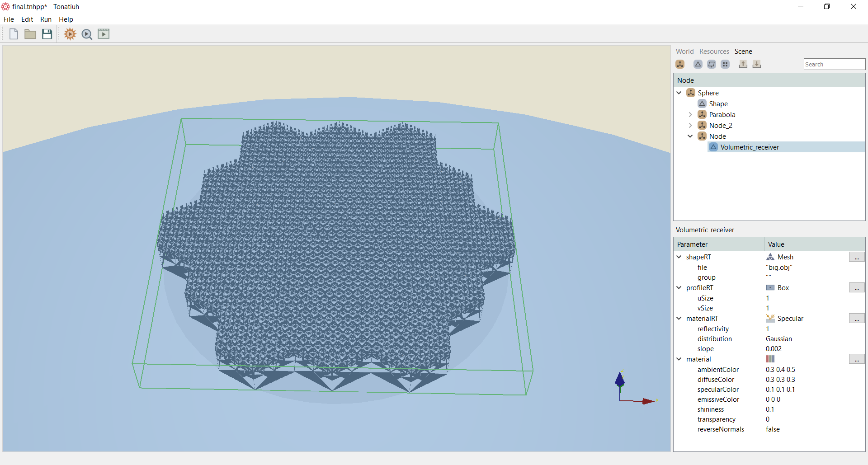Click the Shape triangle icon in tree

tap(702, 103)
